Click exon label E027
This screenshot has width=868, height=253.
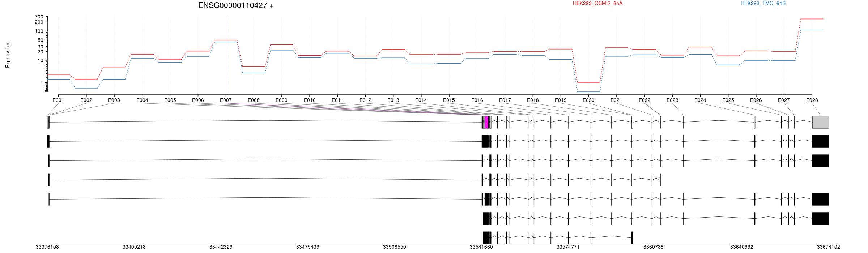[784, 100]
